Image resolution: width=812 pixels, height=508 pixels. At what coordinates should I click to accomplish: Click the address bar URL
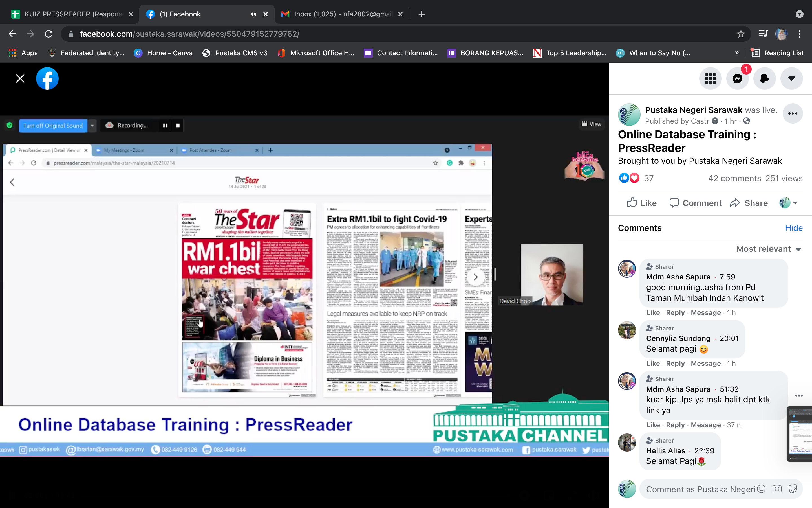click(x=189, y=34)
